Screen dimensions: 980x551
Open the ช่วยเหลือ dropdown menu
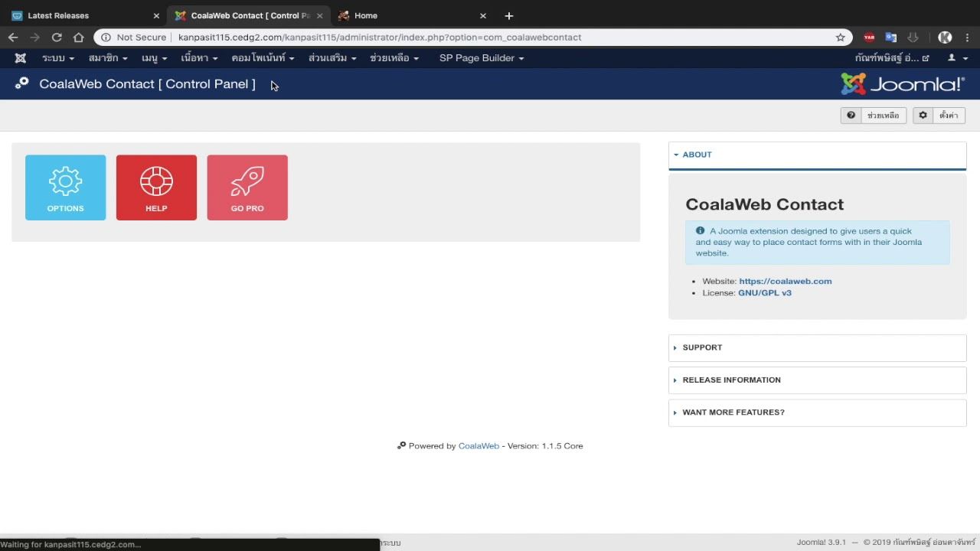394,58
